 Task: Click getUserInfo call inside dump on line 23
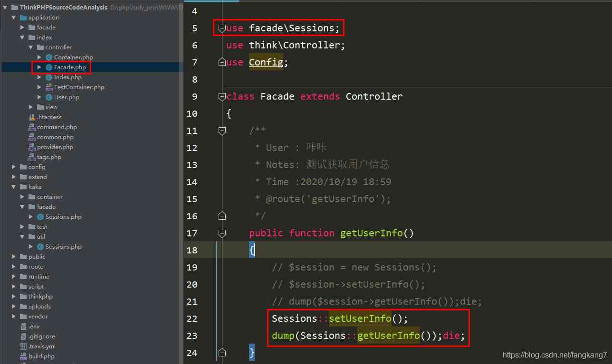(389, 336)
